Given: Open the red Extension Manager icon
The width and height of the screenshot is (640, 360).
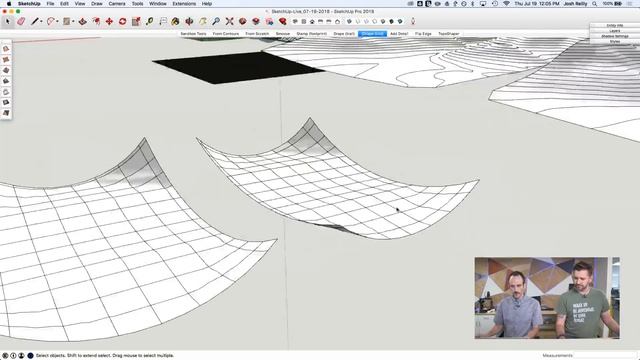Looking at the screenshot, I should [x=282, y=21].
